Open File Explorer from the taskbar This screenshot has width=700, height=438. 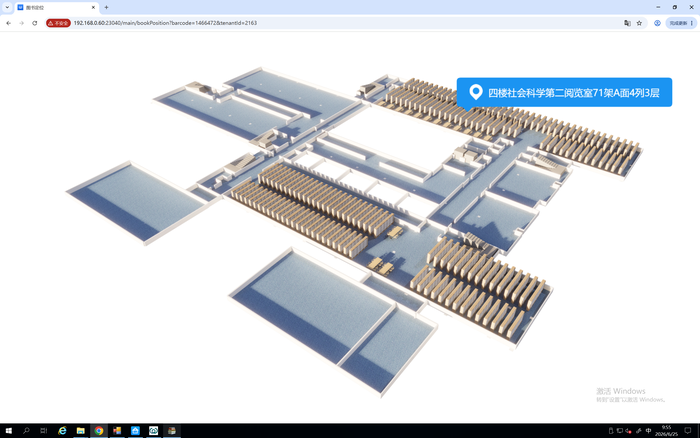[x=80, y=431]
